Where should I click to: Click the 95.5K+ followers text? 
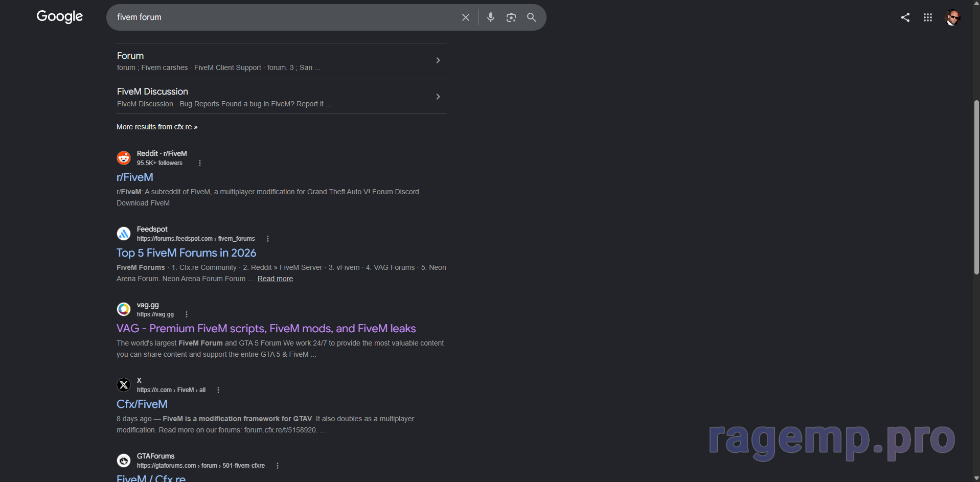(159, 163)
